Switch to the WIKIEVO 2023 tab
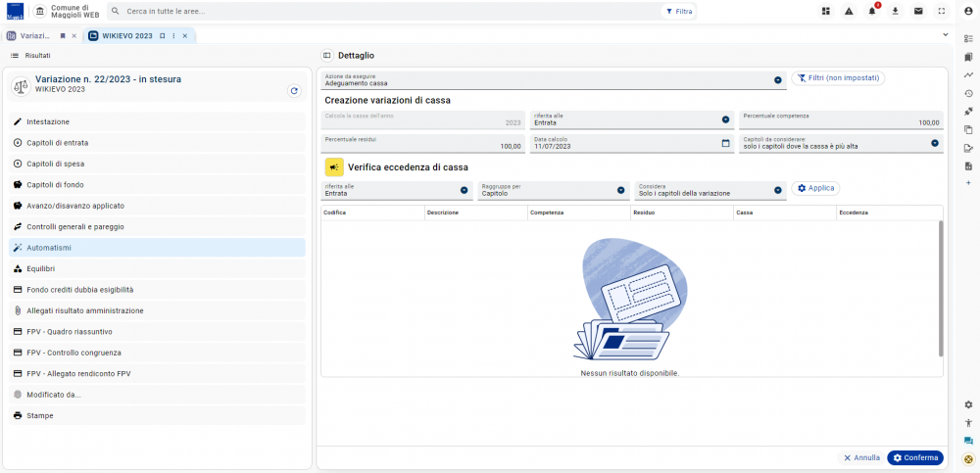The height and width of the screenshot is (473, 980). 126,35
